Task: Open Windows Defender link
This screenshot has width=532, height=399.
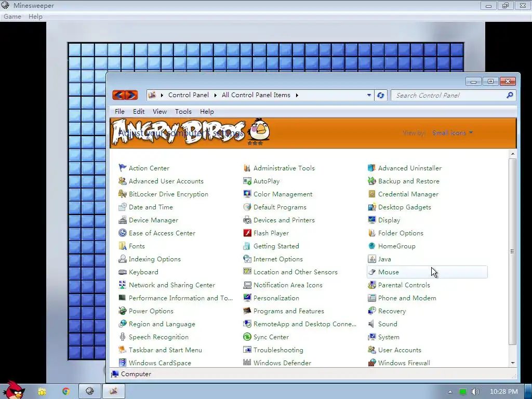Action: pyautogui.click(x=282, y=363)
